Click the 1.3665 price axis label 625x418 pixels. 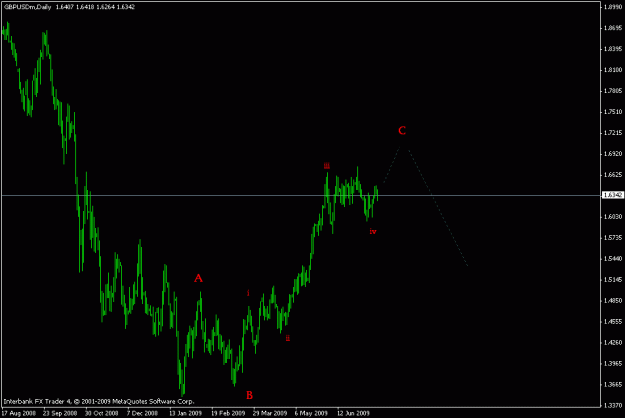click(613, 385)
